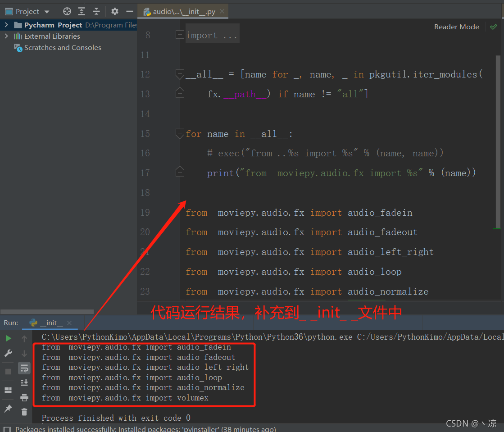Pin the Run tab with pin icon

tap(9, 408)
